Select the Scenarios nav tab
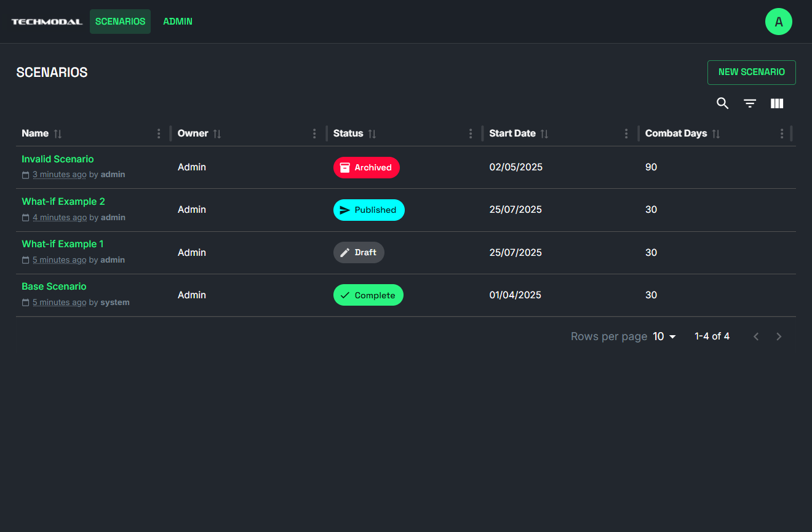812x532 pixels. click(120, 22)
